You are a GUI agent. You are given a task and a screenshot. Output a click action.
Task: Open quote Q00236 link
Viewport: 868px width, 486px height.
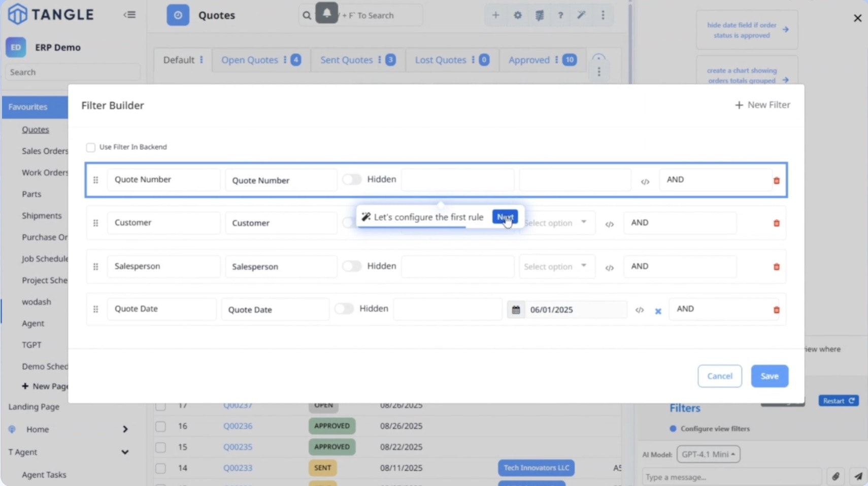point(237,426)
